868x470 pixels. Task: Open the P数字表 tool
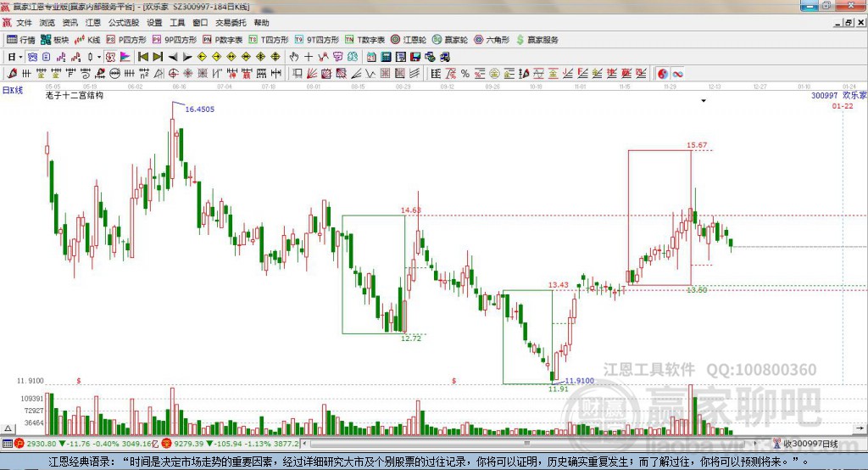(x=223, y=40)
